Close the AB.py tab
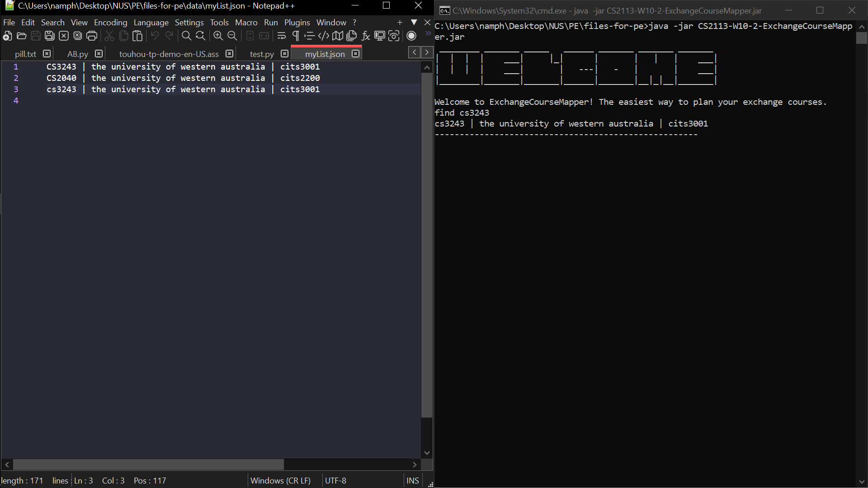 [x=99, y=54]
